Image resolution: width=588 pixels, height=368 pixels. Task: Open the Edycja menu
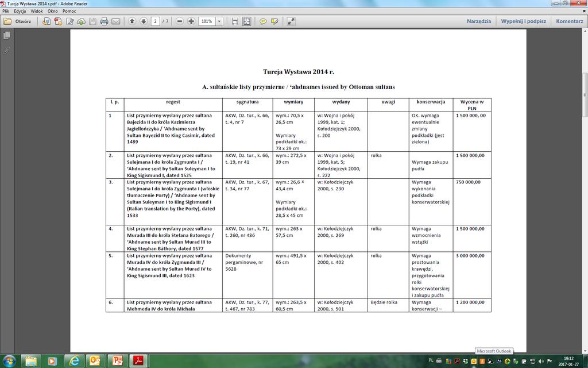(x=20, y=11)
